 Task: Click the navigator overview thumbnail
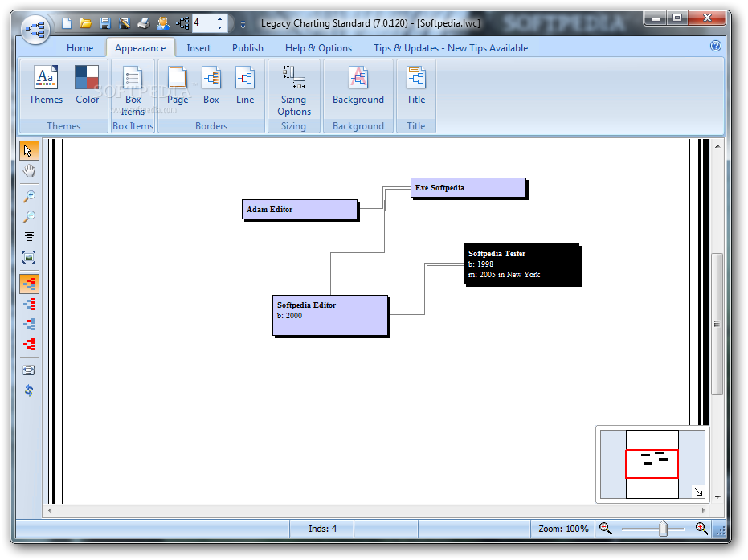point(652,464)
